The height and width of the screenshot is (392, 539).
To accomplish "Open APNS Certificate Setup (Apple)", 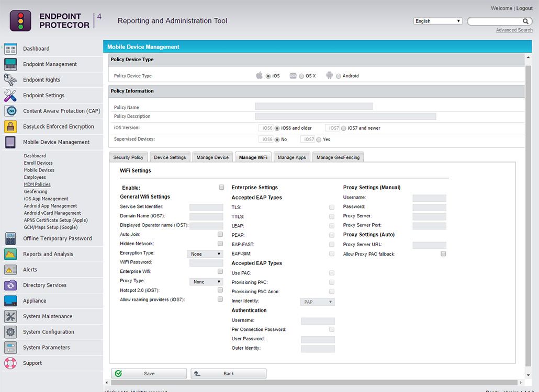I will (55, 220).
